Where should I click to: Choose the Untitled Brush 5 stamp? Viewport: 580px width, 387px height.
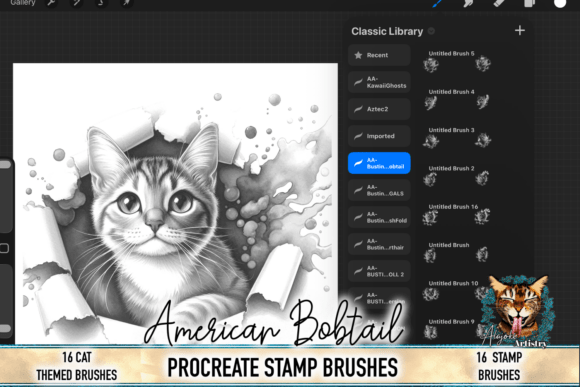(457, 61)
